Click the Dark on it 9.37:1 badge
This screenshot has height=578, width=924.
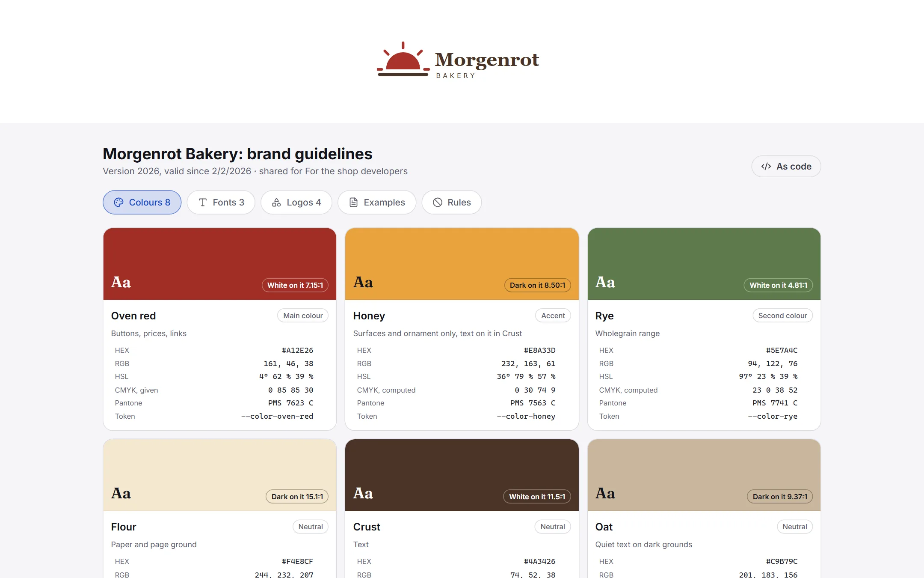click(x=780, y=497)
